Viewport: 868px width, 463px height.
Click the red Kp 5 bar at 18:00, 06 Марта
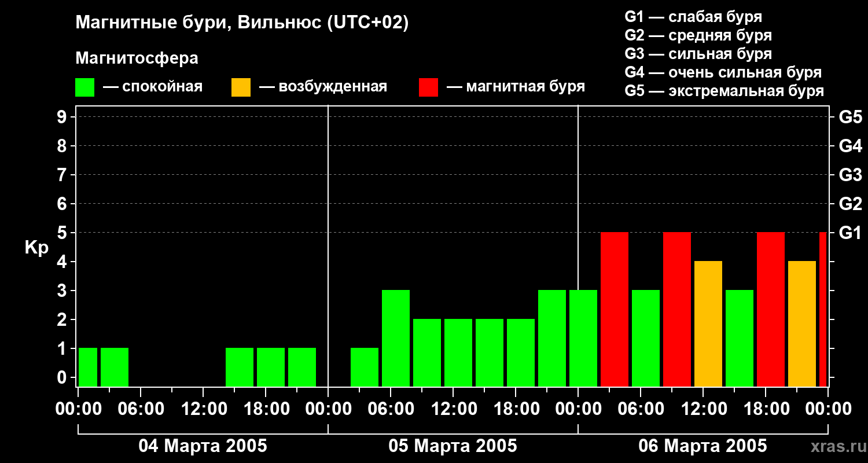pos(771,310)
